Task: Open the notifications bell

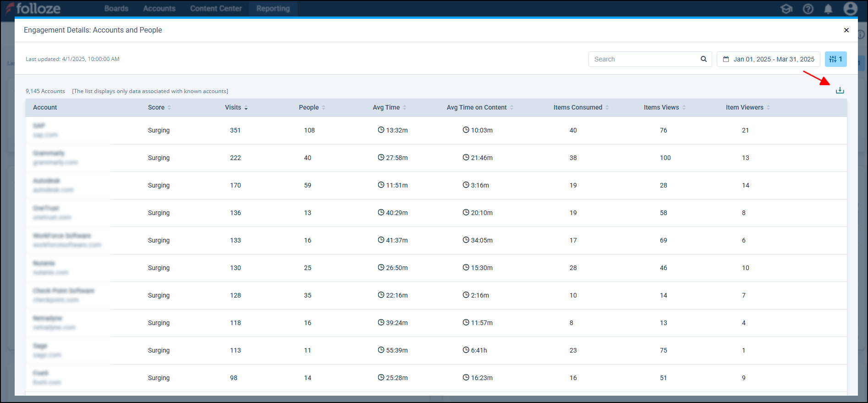Action: coord(828,9)
